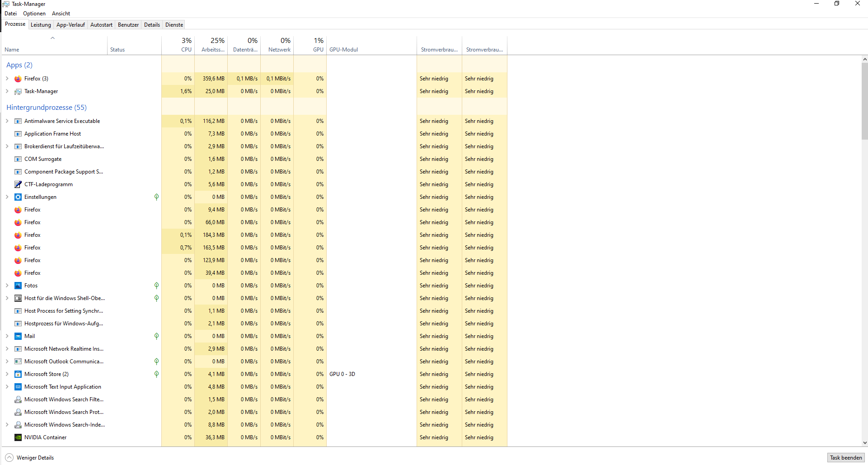Click the Einstellungen gear icon

click(x=18, y=197)
